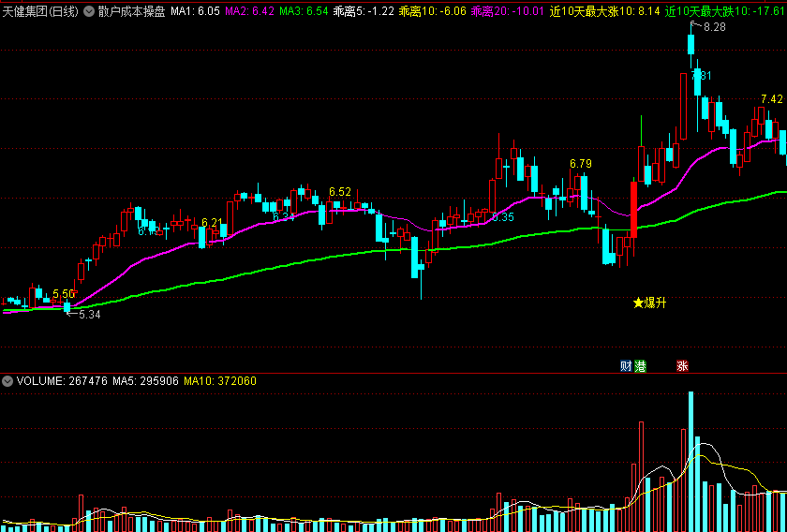Screen dimensions: 787x532
Task: Click the cyan candle at the 8.28 peak
Action: [x=690, y=45]
